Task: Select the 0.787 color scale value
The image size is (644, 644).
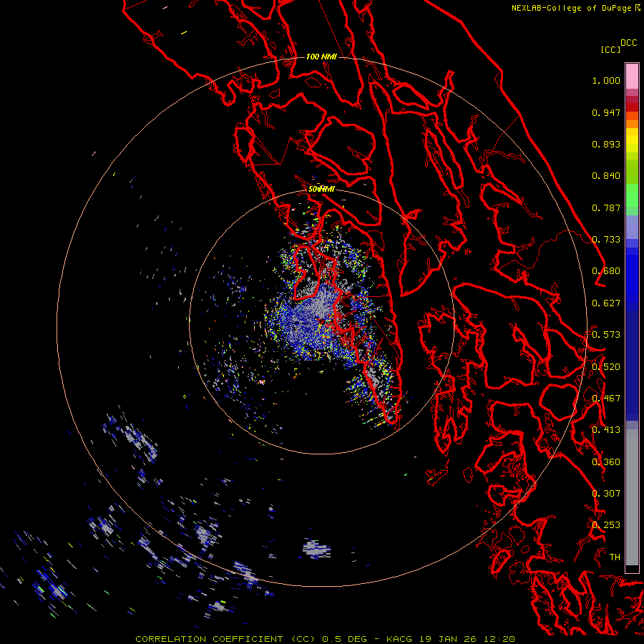Action: pos(606,208)
